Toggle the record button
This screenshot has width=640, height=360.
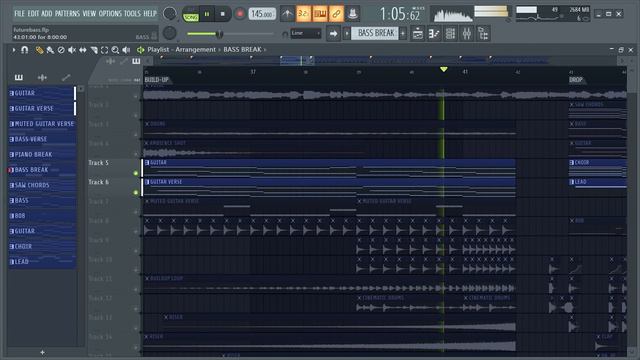pyautogui.click(x=240, y=14)
